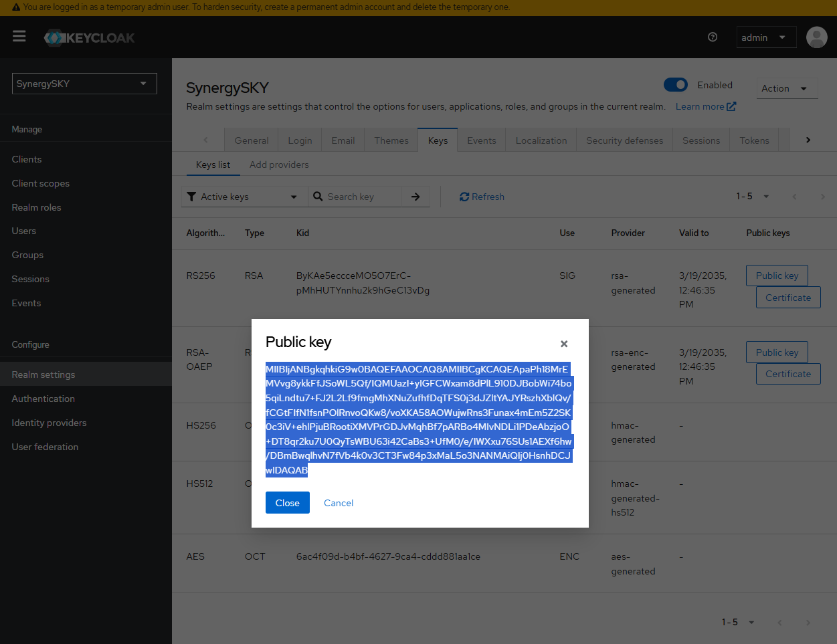Click the hmac-generated-hs512 provider cell
Viewport: 837px width, 644px height.
[636, 498]
